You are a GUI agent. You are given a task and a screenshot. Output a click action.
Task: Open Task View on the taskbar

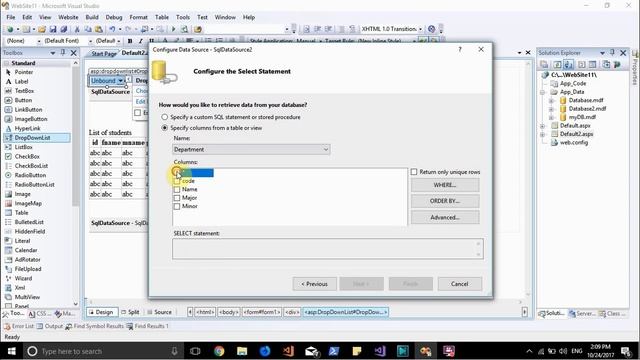click(x=196, y=351)
